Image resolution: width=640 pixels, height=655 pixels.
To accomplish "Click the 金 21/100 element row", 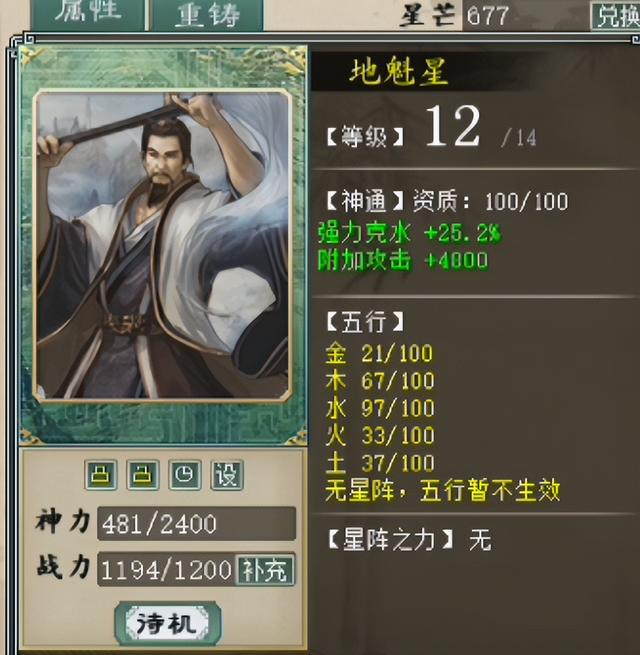I will (x=379, y=353).
